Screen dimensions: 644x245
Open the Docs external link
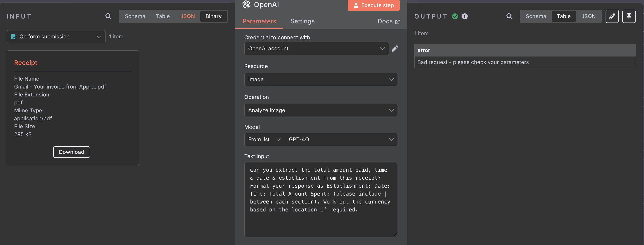point(388,21)
